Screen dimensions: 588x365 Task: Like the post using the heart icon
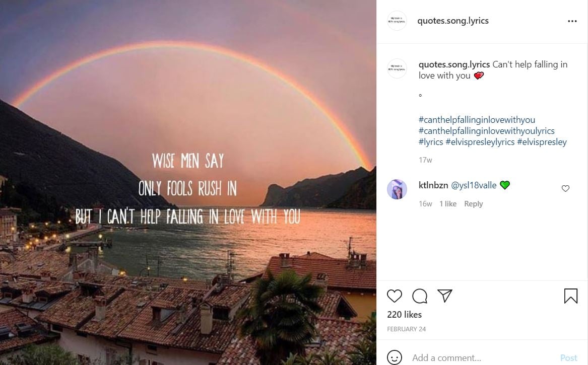coord(395,297)
